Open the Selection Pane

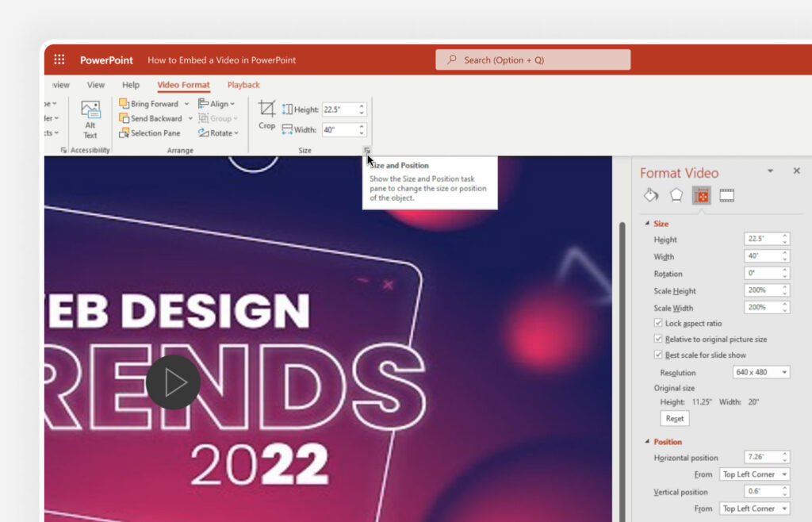point(150,133)
